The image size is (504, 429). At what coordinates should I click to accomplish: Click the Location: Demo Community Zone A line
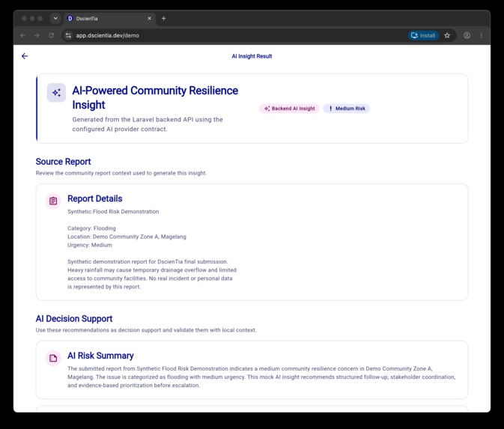click(127, 237)
